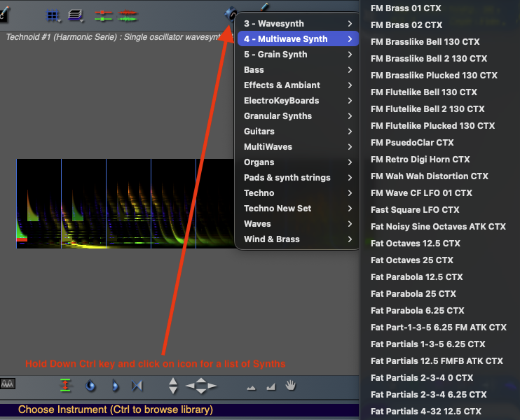Choose Fat Partials 2-3-4 0 CTX
Viewport: 520px width, 420px height.
tap(422, 377)
